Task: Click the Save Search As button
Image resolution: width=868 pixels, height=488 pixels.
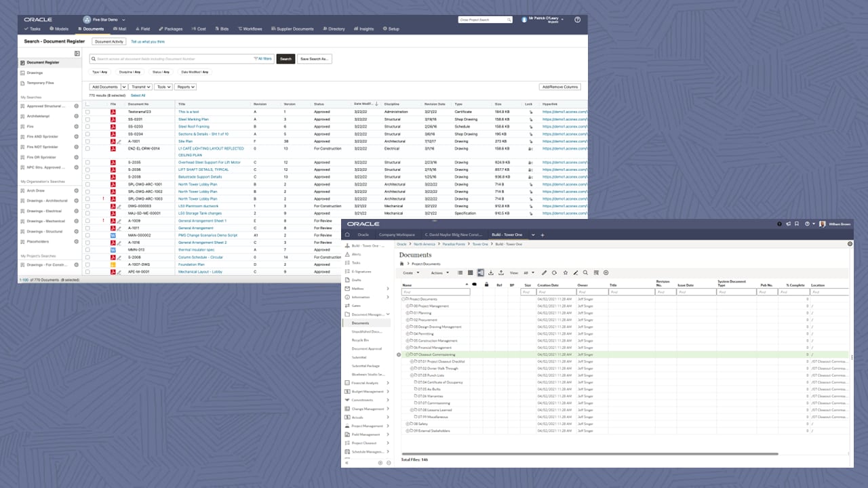Action: (x=314, y=59)
